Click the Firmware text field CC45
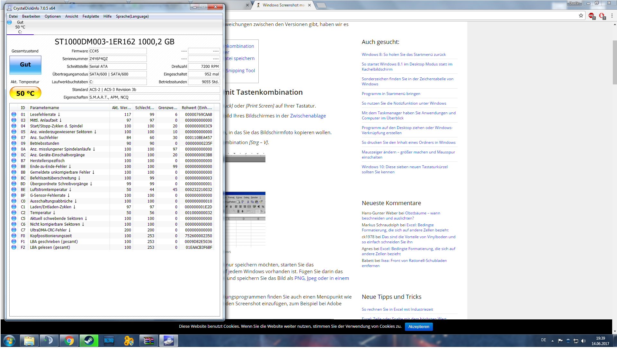This screenshot has width=617, height=364. pyautogui.click(x=118, y=51)
